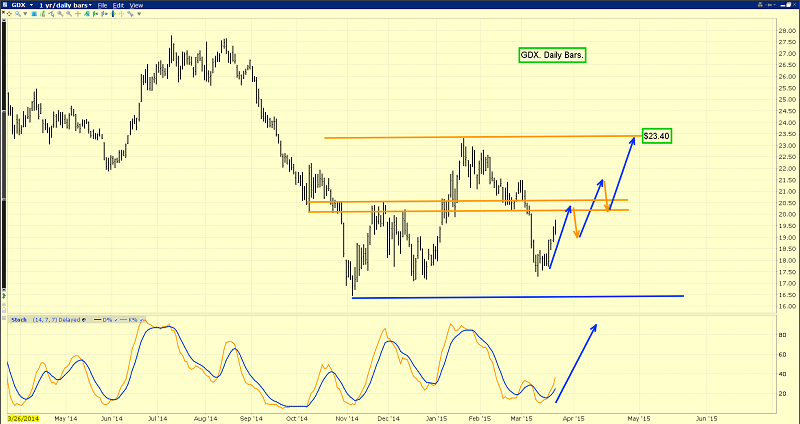Toggle the D% line checkbox
This screenshot has height=424, width=800.
pyautogui.click(x=115, y=320)
